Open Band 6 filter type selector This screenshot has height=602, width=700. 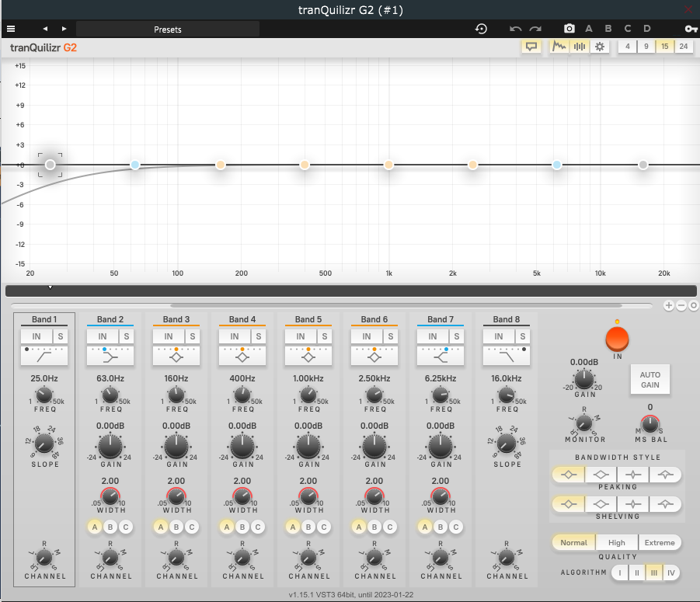pyautogui.click(x=374, y=356)
